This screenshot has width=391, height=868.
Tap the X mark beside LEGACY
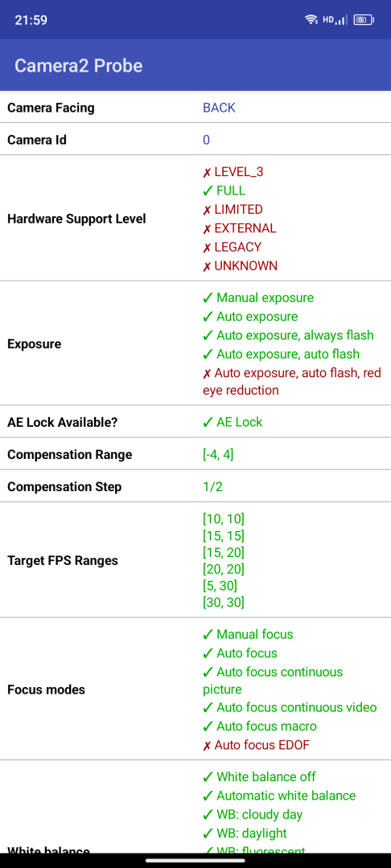pyautogui.click(x=207, y=248)
